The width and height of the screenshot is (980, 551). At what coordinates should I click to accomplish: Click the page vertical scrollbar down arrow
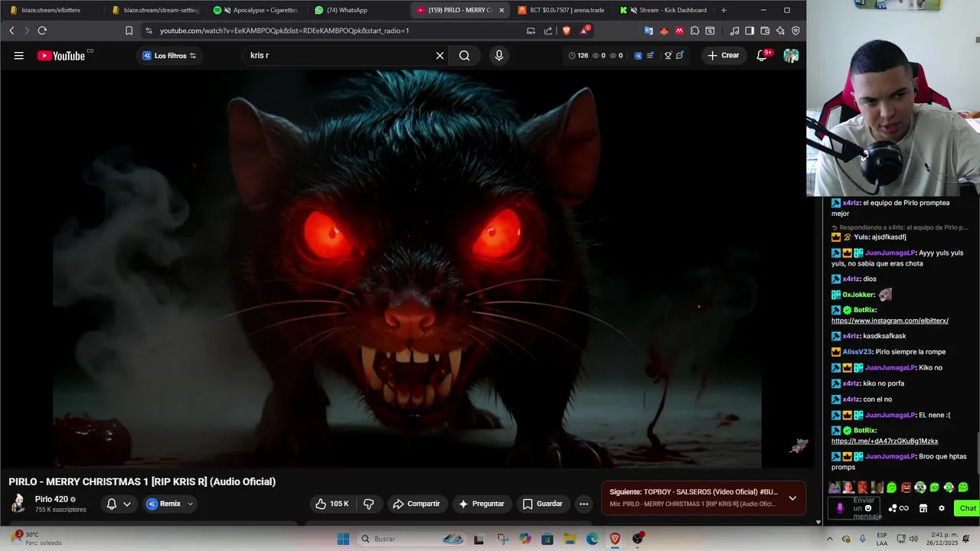[x=818, y=522]
